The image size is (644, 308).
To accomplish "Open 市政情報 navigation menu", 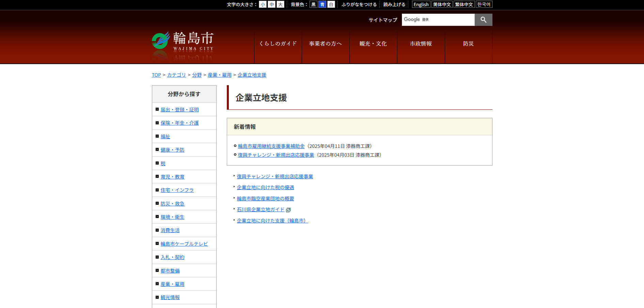I will tap(421, 44).
